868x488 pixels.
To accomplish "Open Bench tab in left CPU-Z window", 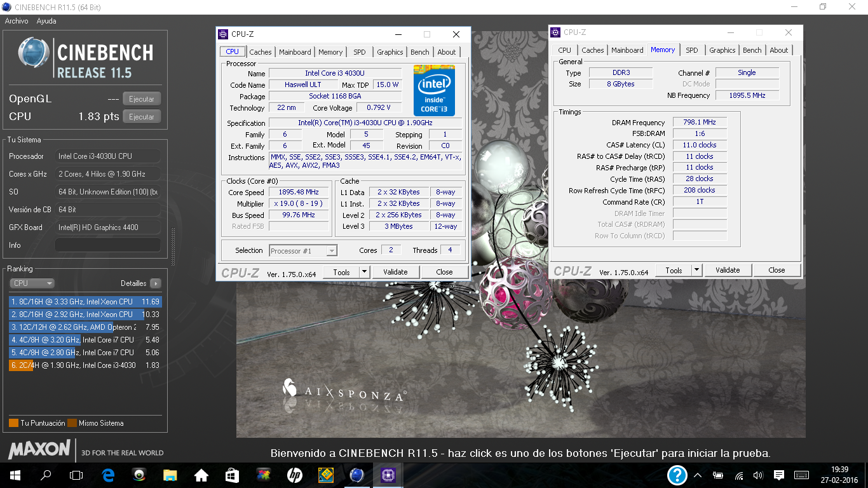I will click(419, 52).
